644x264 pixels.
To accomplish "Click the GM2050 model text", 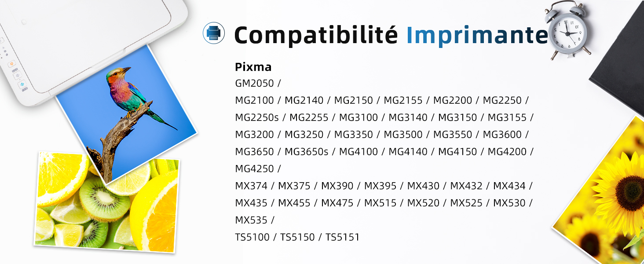I will pos(254,83).
